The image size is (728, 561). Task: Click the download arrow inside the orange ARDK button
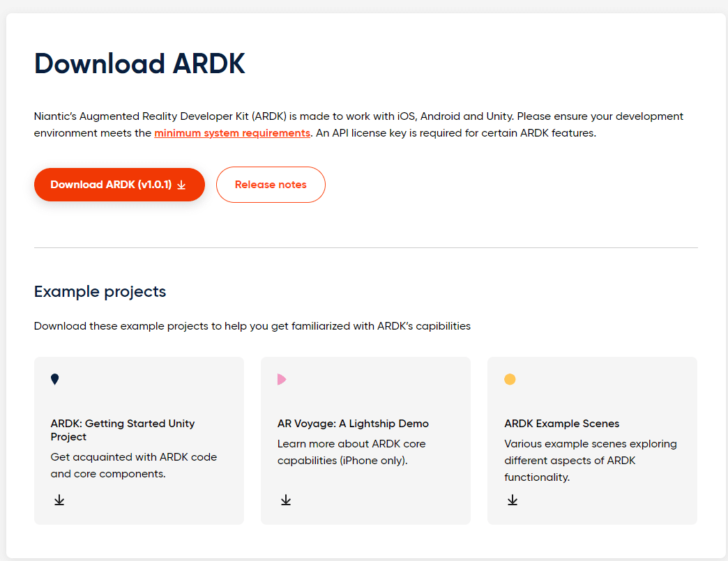[181, 185]
